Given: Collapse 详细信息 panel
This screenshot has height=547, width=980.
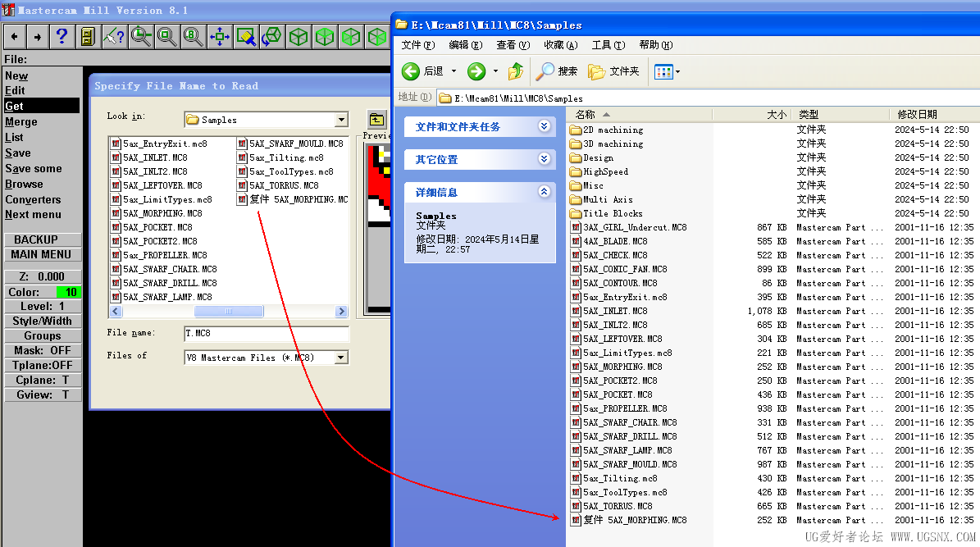Looking at the screenshot, I should click(545, 192).
